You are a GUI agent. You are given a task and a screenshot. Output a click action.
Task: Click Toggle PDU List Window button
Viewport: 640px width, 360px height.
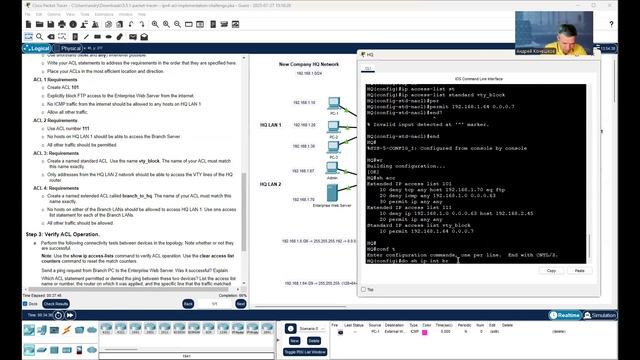(x=305, y=352)
